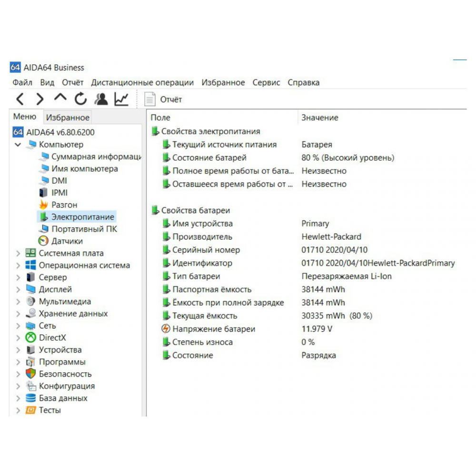Click the Мультимедиа speaker icon

click(x=30, y=301)
